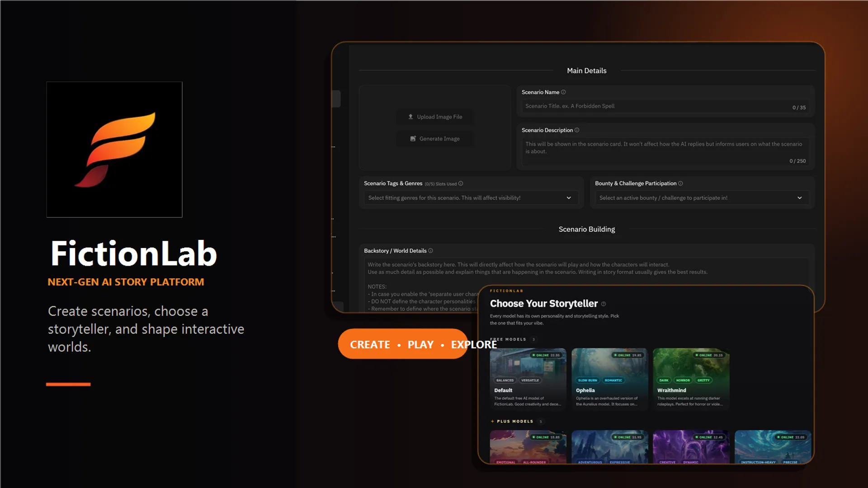Click the image icon beside Generate Image

(x=413, y=139)
